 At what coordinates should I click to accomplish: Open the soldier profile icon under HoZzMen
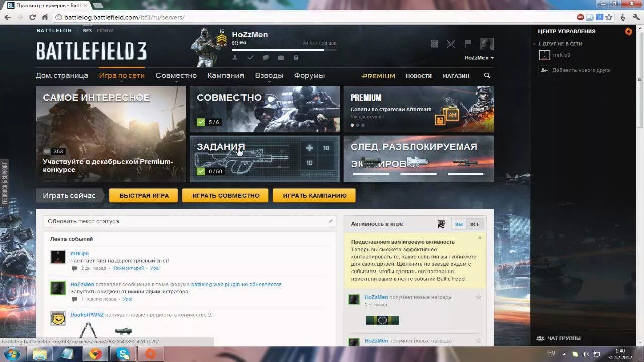coord(235,58)
